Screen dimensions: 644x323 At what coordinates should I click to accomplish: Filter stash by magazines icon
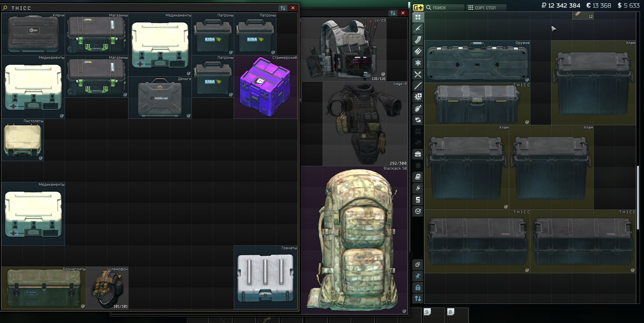[418, 40]
